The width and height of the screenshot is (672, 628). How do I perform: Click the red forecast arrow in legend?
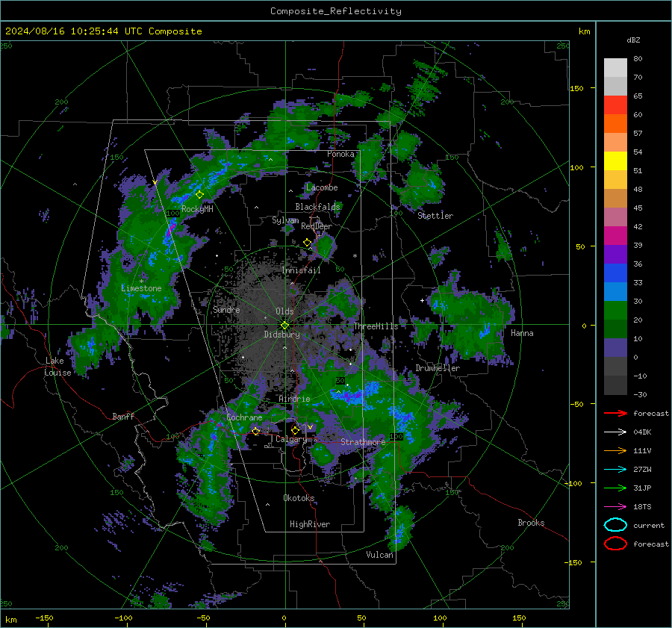tap(615, 413)
